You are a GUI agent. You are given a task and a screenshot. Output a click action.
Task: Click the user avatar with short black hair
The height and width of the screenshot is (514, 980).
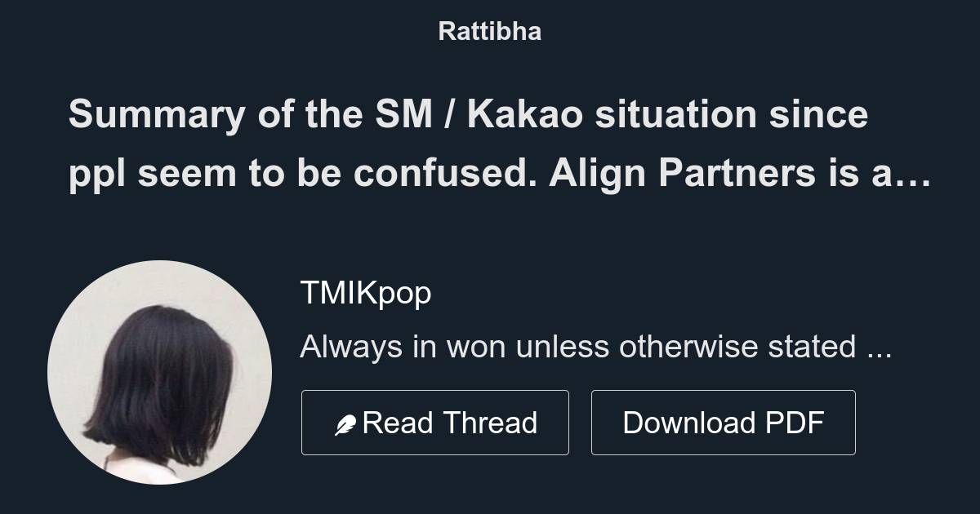(160, 371)
